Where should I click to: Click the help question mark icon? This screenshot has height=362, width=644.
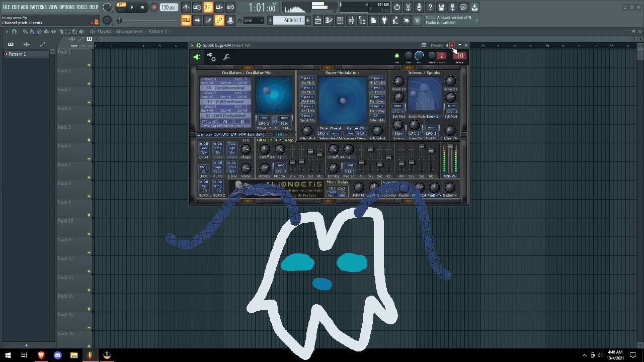coord(430,8)
